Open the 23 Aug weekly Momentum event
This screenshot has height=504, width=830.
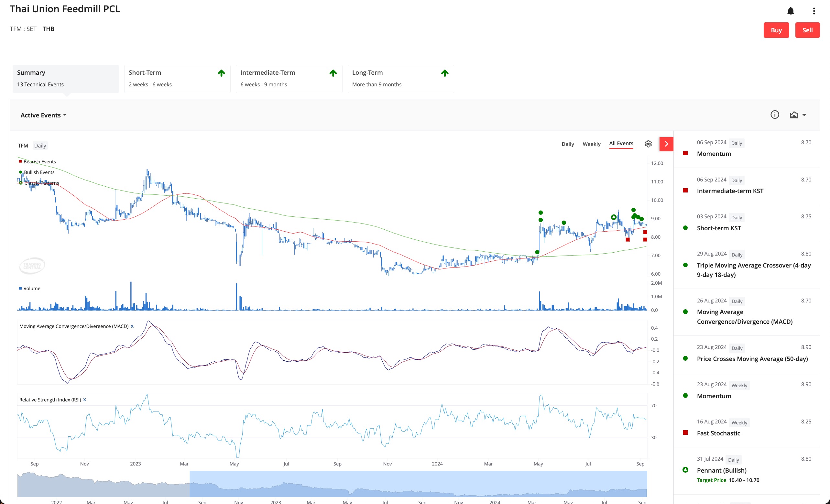click(747, 391)
